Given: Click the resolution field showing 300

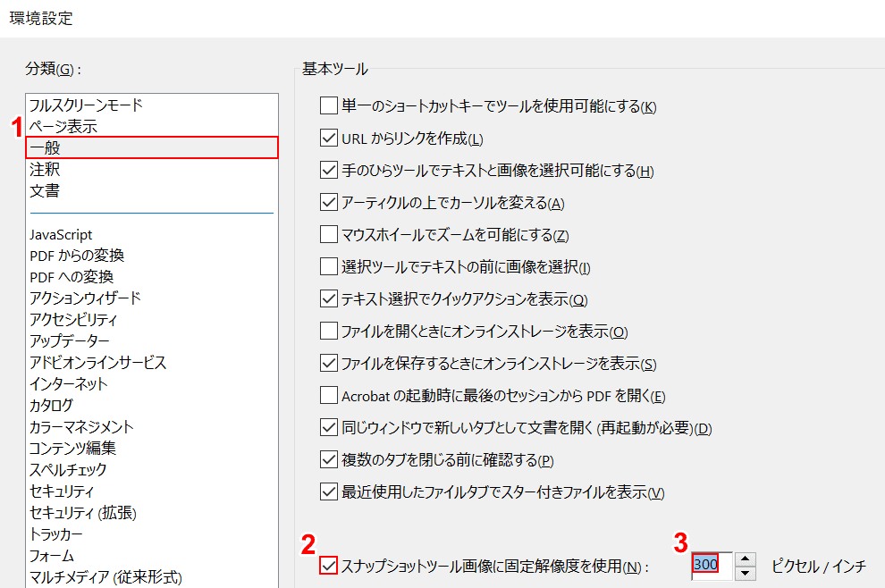Looking at the screenshot, I should (712, 566).
